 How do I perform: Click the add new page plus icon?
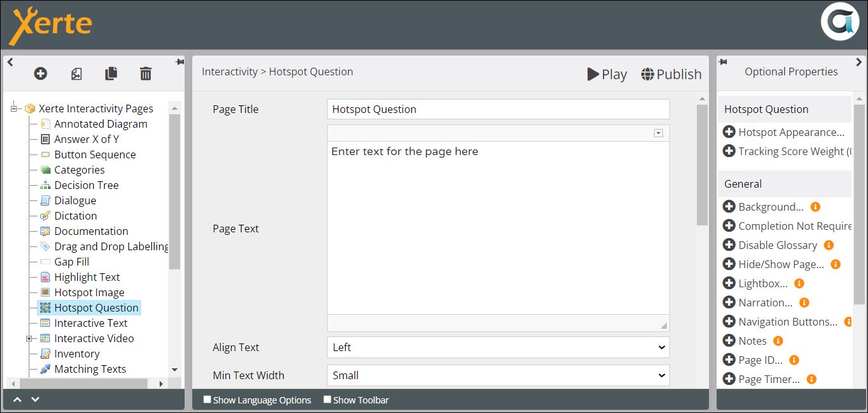40,74
